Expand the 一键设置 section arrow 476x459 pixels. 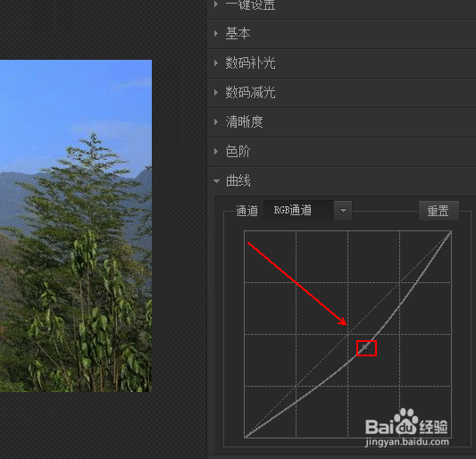click(x=216, y=4)
